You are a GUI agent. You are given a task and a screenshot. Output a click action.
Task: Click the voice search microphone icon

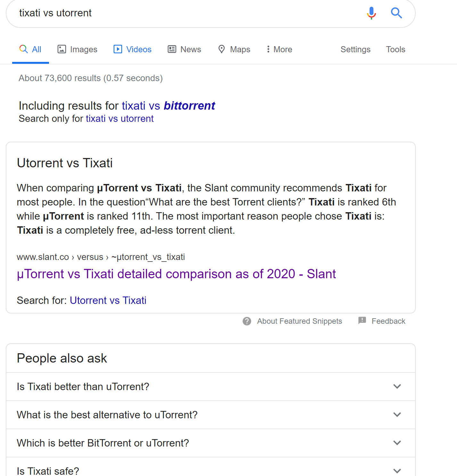pos(371,13)
